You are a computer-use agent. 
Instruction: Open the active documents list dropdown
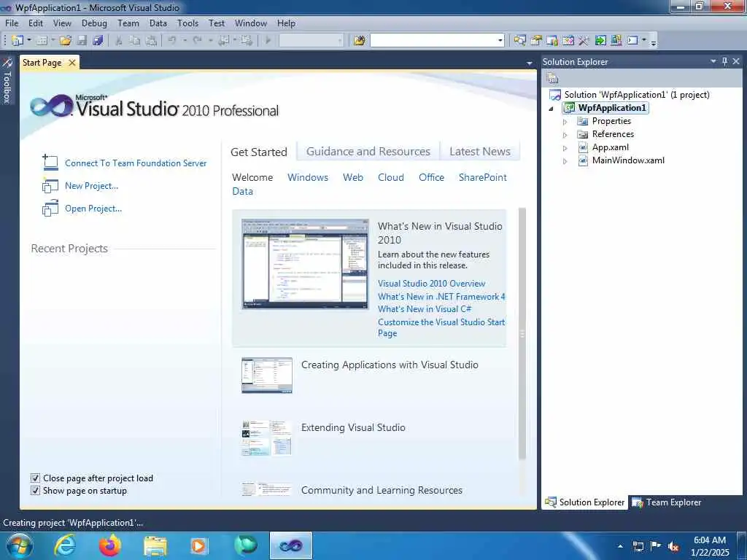click(530, 63)
